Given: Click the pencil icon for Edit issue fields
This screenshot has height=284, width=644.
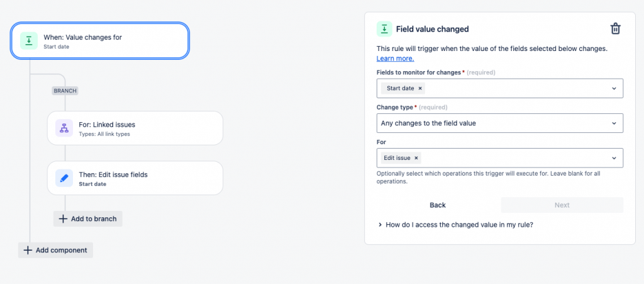Looking at the screenshot, I should 64,178.
